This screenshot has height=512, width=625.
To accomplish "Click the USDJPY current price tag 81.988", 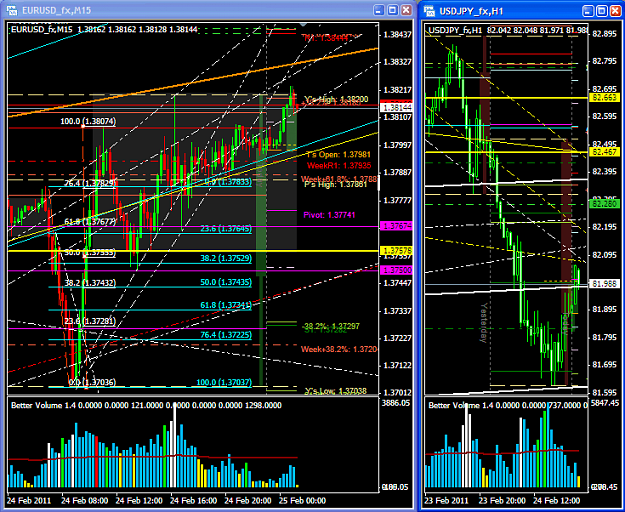I will pos(604,284).
